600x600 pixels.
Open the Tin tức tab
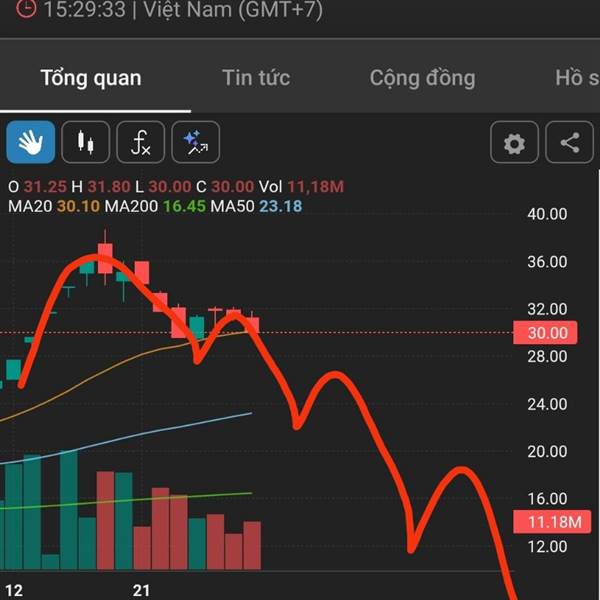click(x=256, y=78)
